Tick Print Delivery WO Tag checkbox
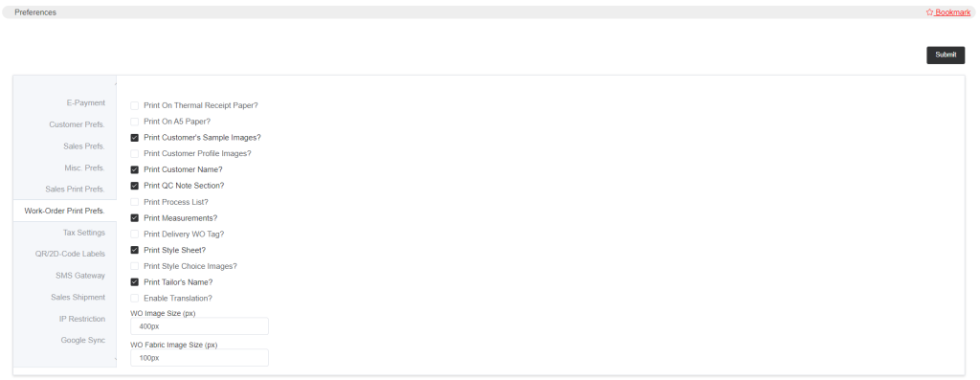This screenshot has height=380, width=980. click(x=134, y=234)
